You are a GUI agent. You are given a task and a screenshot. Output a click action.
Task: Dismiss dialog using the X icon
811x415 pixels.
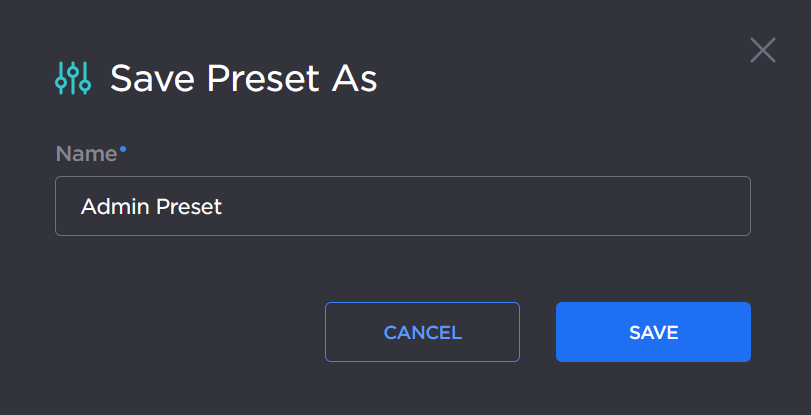coord(763,50)
